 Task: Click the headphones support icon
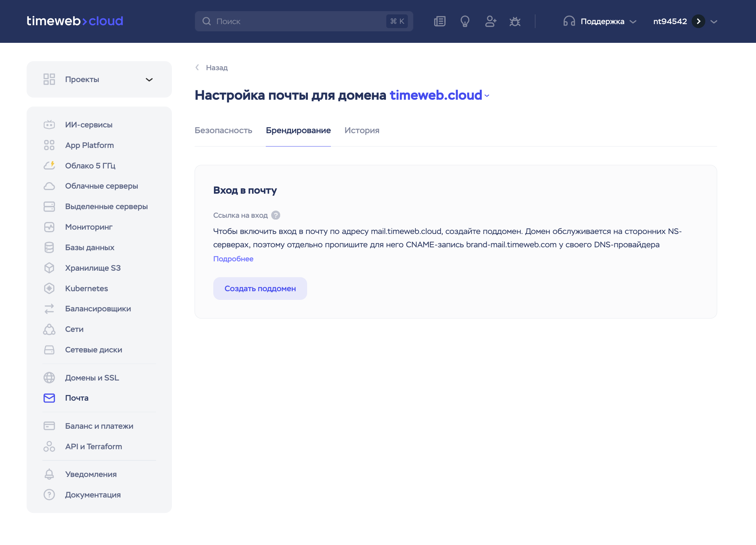(569, 21)
